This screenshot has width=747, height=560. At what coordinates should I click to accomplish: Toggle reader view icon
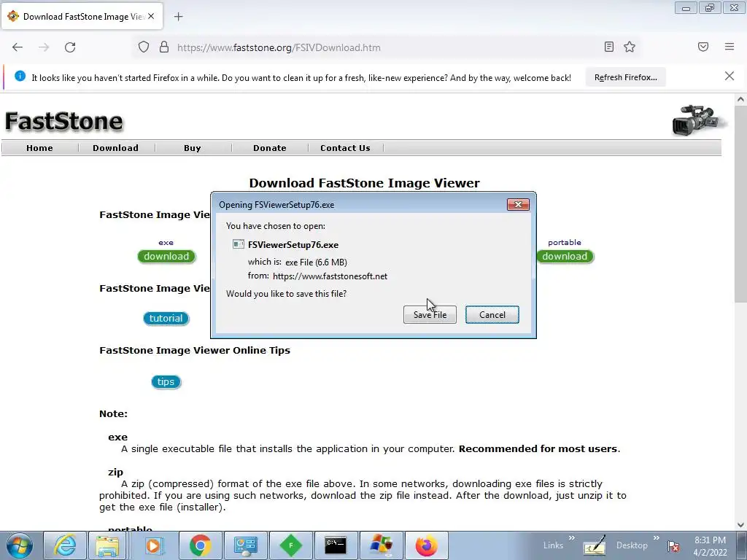(609, 47)
